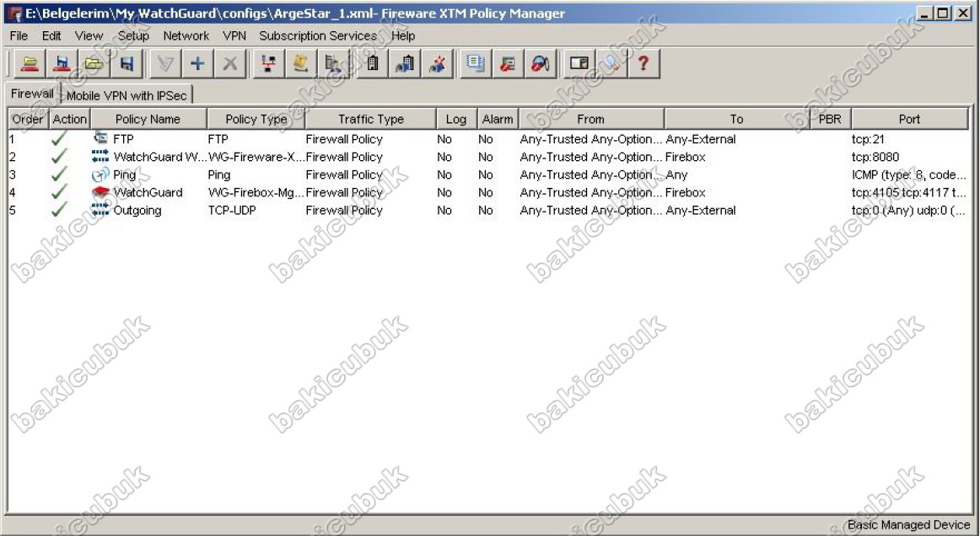The width and height of the screenshot is (980, 536).
Task: Sort by the Action column header
Action: 70,119
